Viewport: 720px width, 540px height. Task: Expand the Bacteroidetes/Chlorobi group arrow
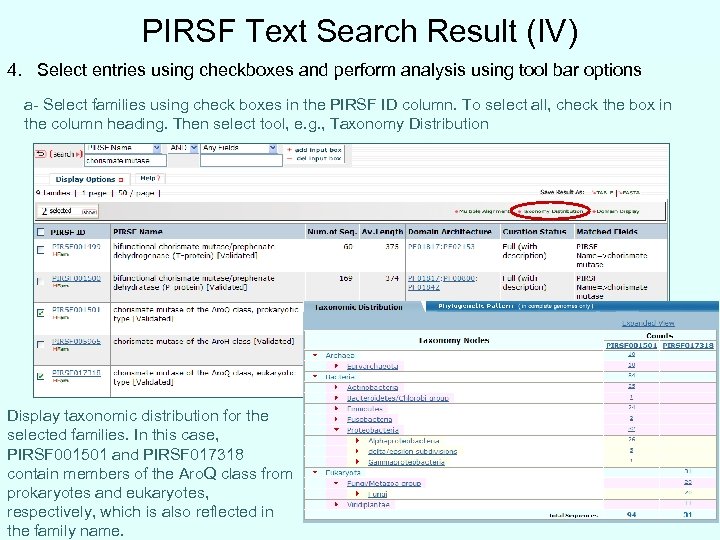click(337, 398)
